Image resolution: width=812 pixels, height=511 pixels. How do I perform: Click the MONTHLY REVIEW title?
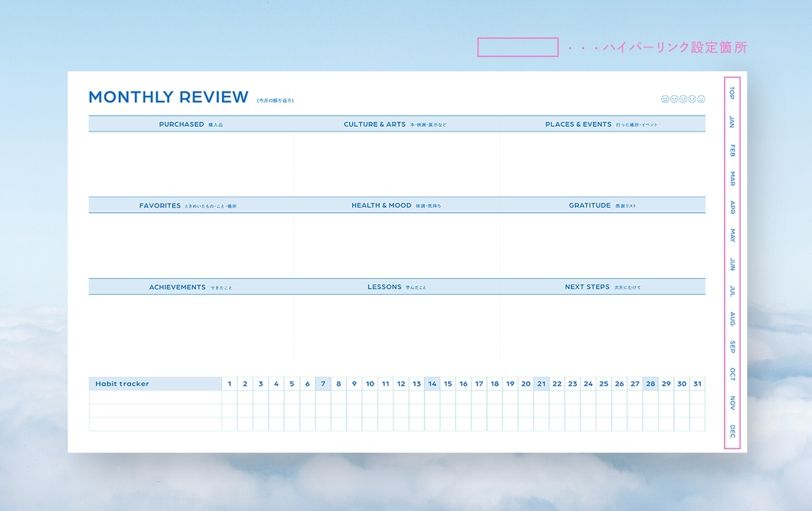[168, 97]
